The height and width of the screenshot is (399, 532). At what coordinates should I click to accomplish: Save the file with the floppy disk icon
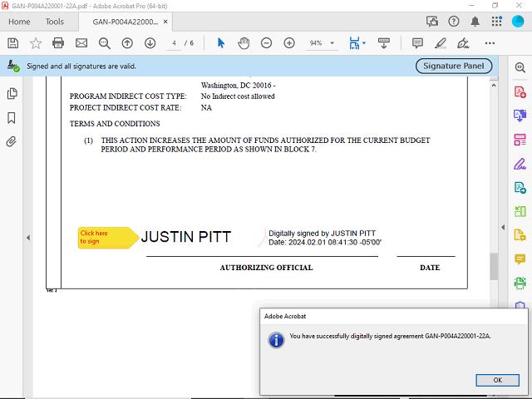click(x=13, y=43)
